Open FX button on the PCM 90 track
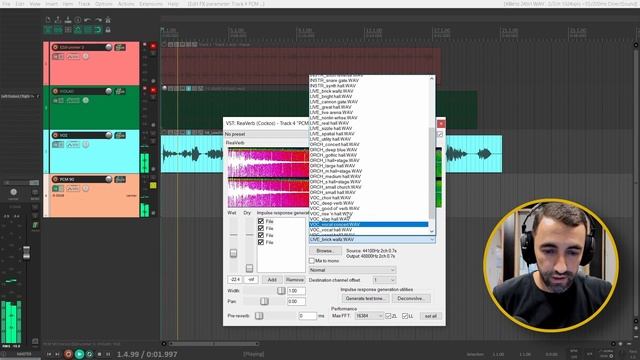640x360 pixels. tap(120, 180)
